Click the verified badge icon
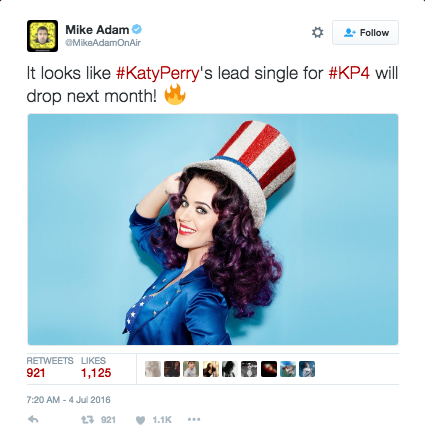Viewport: 425px width, 439px height. tap(137, 29)
